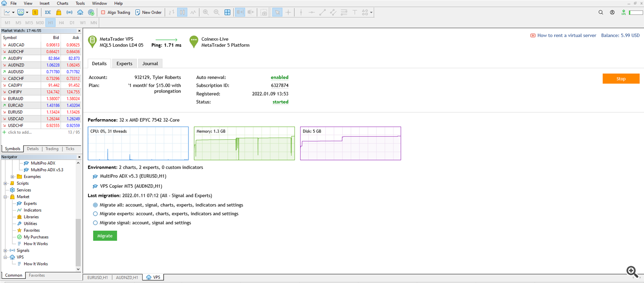This screenshot has width=644, height=283.
Task: Open the Ticks tab in Market Watch
Action: coord(70,149)
